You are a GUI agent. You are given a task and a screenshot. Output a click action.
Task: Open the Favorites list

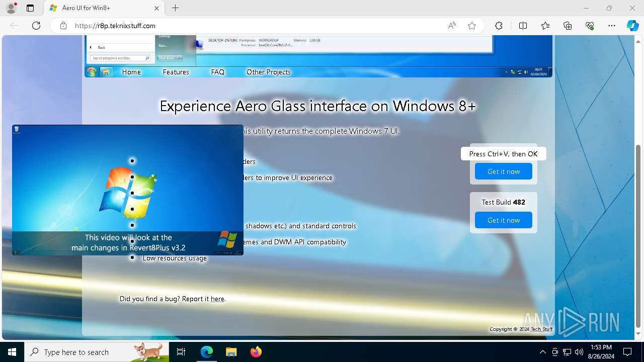[545, 26]
